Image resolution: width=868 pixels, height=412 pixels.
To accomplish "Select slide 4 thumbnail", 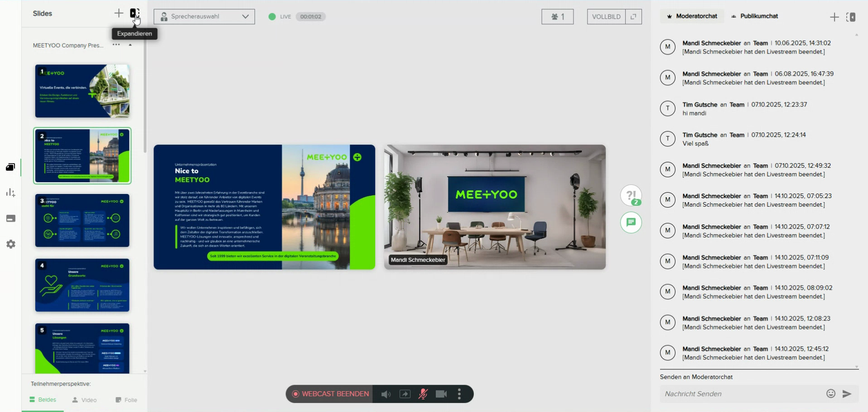I will point(82,285).
